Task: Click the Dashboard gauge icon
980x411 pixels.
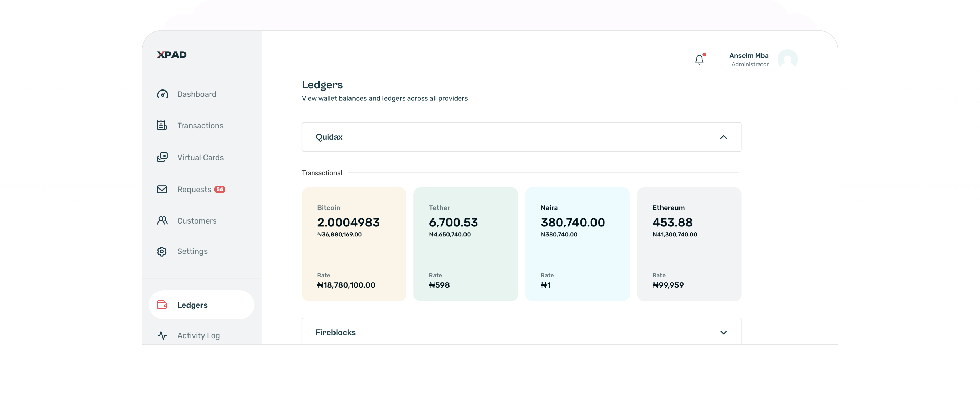Action: point(162,94)
